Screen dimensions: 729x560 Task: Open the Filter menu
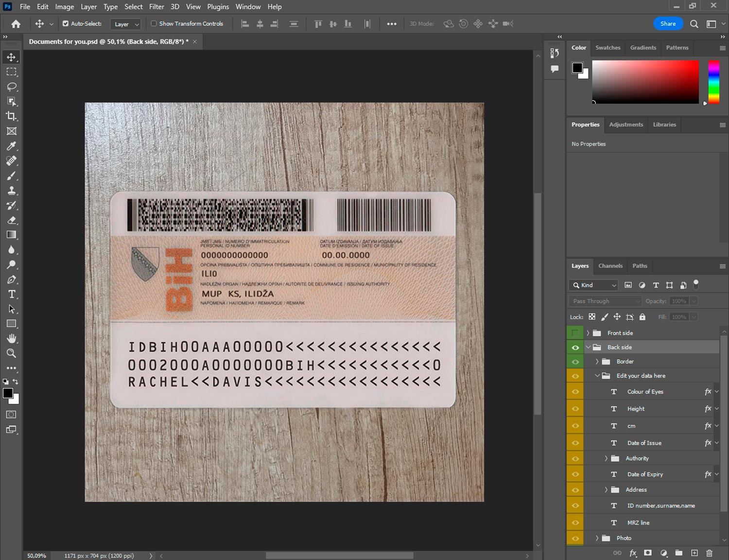pos(156,7)
